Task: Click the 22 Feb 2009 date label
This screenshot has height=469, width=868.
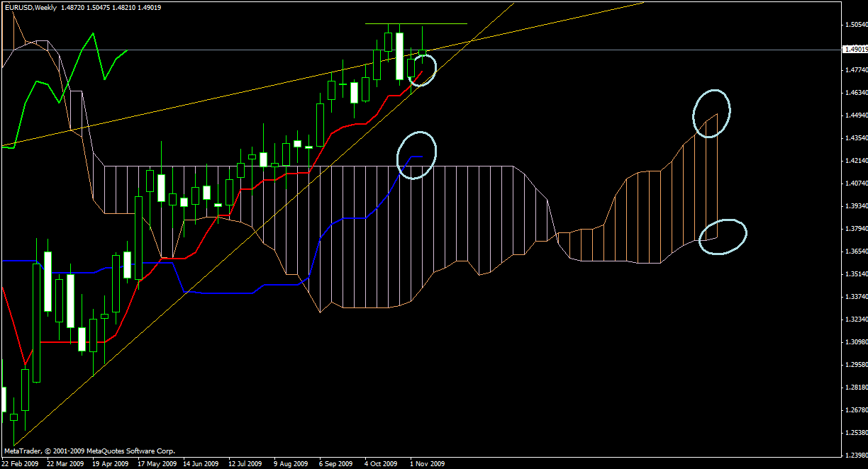Action: pos(20,464)
